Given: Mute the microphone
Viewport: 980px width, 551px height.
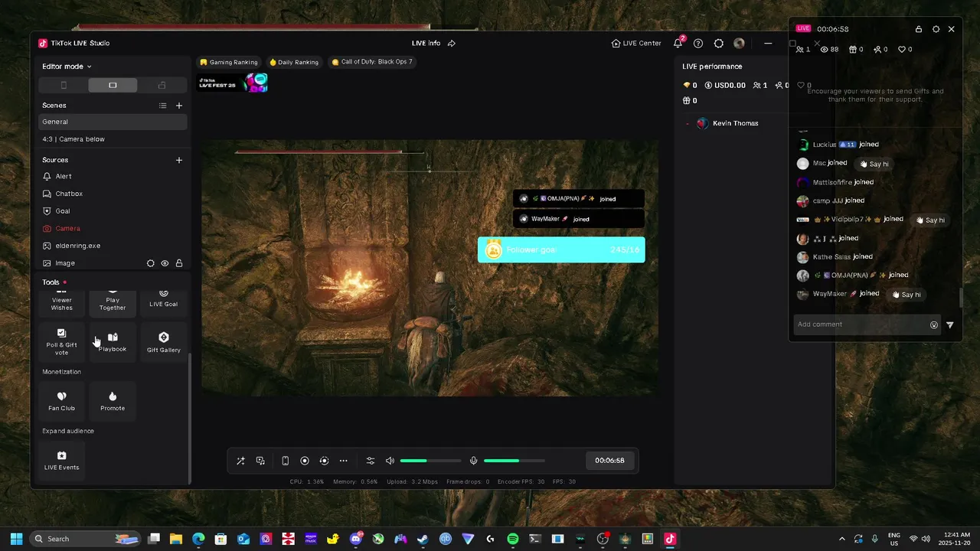Looking at the screenshot, I should click(x=473, y=461).
